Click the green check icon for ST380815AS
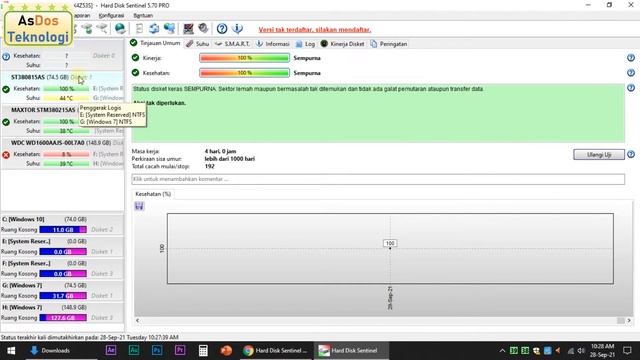Image resolution: width=640 pixels, height=360 pixels. [x=6, y=89]
